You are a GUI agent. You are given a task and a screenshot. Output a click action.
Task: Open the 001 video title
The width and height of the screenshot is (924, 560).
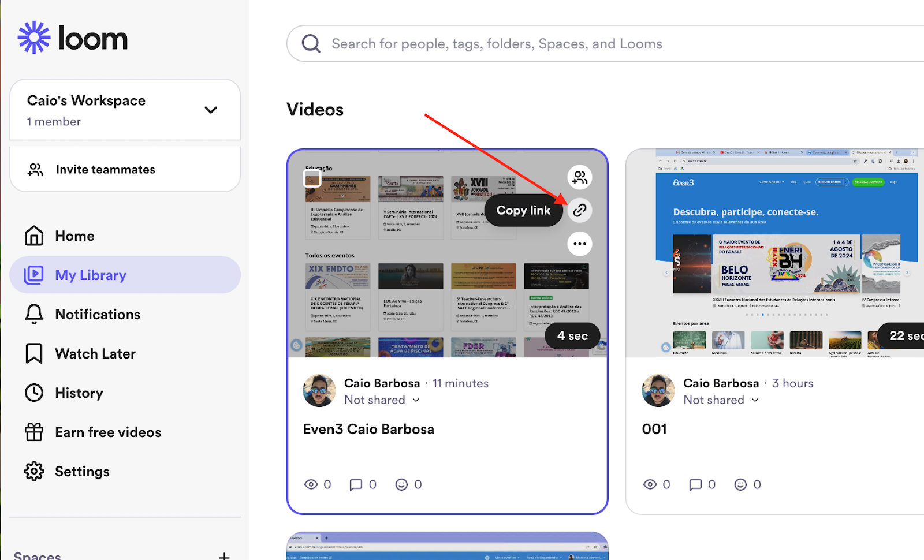pyautogui.click(x=654, y=429)
